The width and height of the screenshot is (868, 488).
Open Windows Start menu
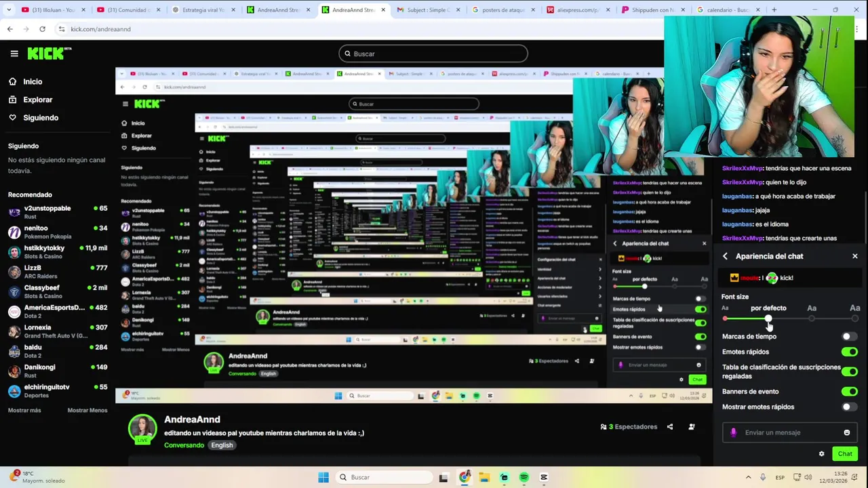tap(323, 477)
